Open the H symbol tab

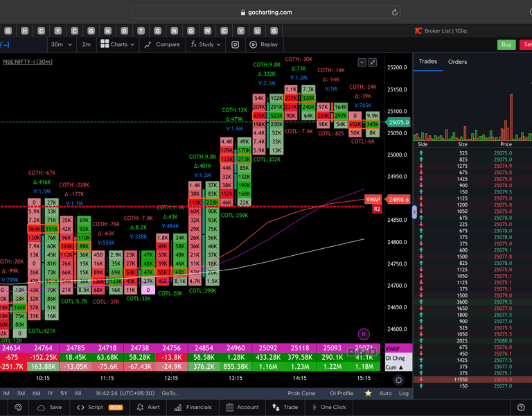pos(24,31)
